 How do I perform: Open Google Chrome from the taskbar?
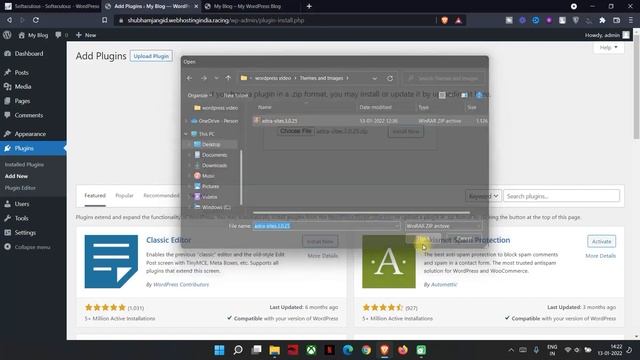pos(367,350)
